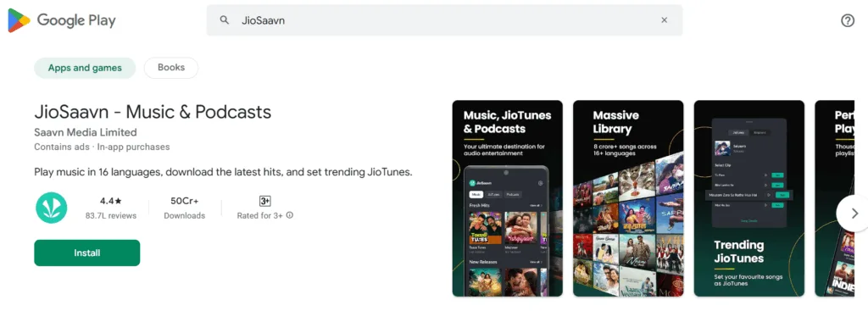Click the search magnifier icon
This screenshot has height=311, width=868.
(x=224, y=20)
